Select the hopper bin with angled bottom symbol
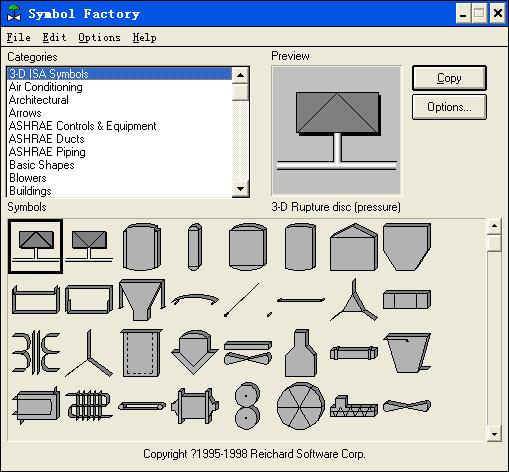 click(x=407, y=246)
